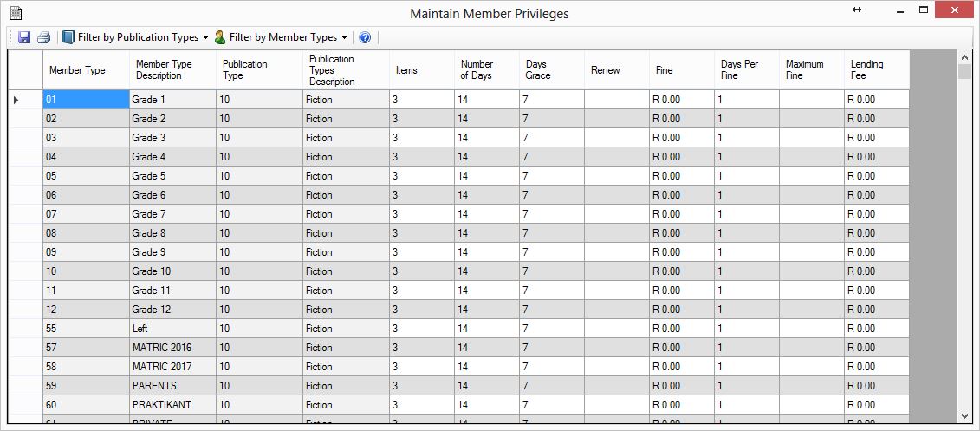Expand Filter by Member Types dropdown arrow
Screen dimensions: 980x431
[x=344, y=38]
